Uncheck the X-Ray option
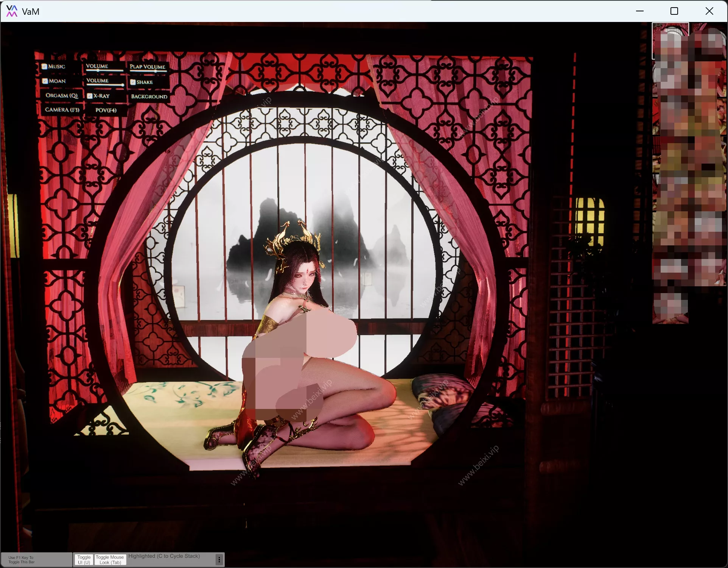728x568 pixels. click(x=90, y=96)
